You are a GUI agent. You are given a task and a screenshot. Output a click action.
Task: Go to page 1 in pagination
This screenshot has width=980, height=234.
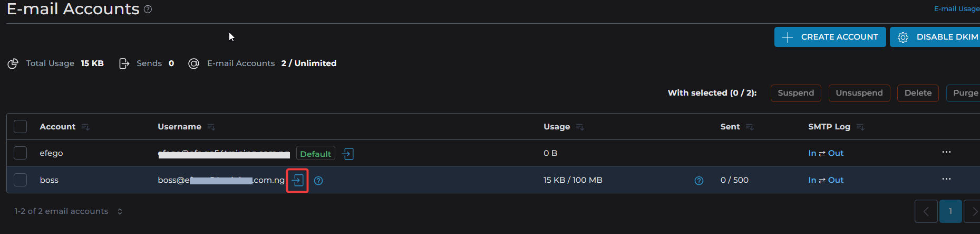(x=950, y=211)
